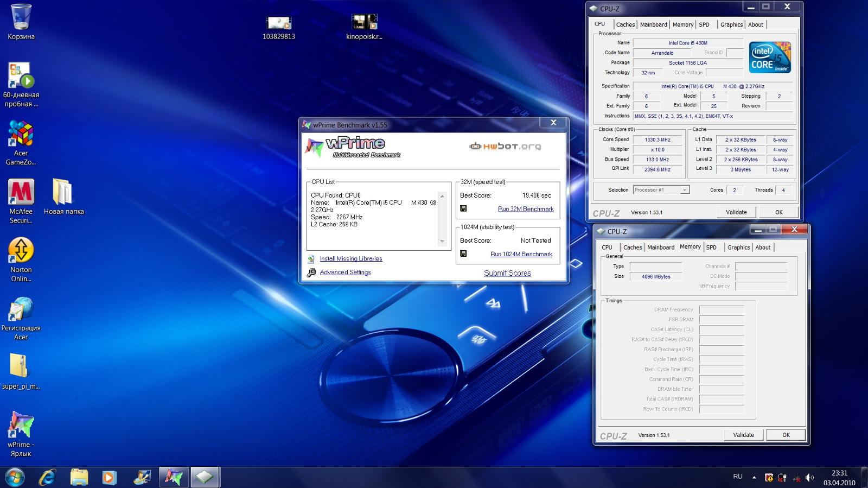This screenshot has height=488, width=868.
Task: Click the Size 4096 MBytes field
Action: point(656,276)
